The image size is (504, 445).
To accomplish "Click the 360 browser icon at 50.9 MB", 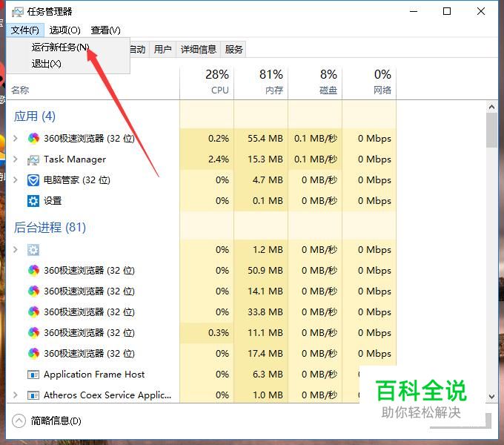I will click(33, 271).
